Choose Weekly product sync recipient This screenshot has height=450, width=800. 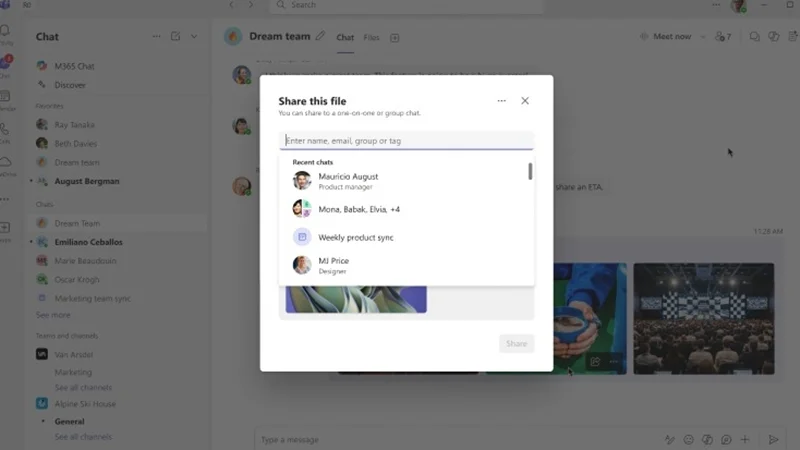[406, 237]
